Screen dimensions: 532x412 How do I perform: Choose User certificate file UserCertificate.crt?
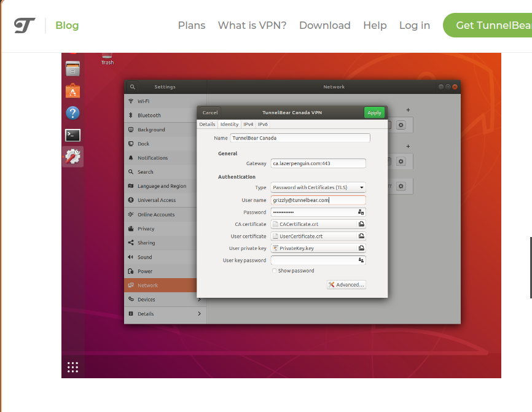[x=314, y=236]
